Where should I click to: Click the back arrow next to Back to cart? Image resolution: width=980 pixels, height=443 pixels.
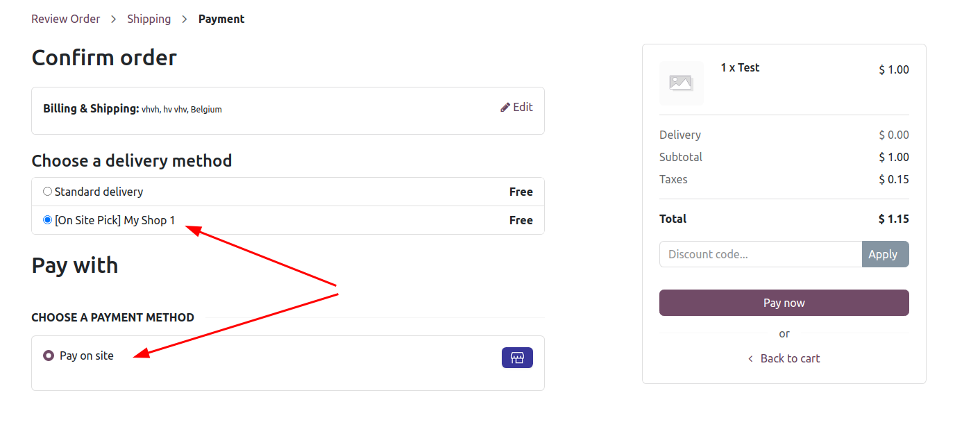point(750,359)
